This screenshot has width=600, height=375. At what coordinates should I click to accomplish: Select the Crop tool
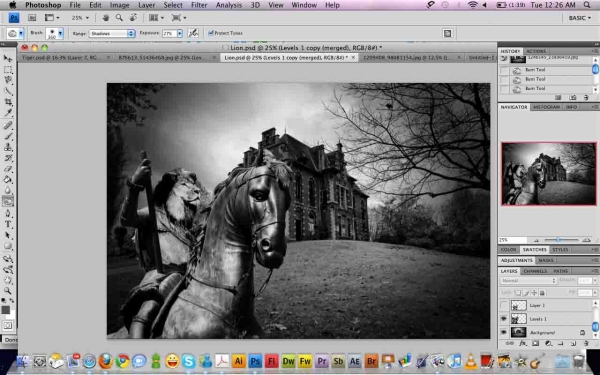[x=8, y=102]
